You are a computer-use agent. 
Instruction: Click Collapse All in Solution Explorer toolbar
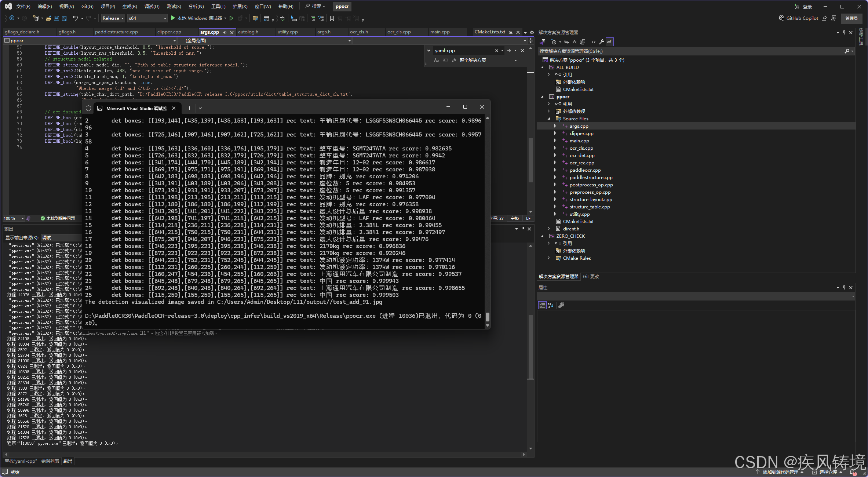click(x=575, y=42)
